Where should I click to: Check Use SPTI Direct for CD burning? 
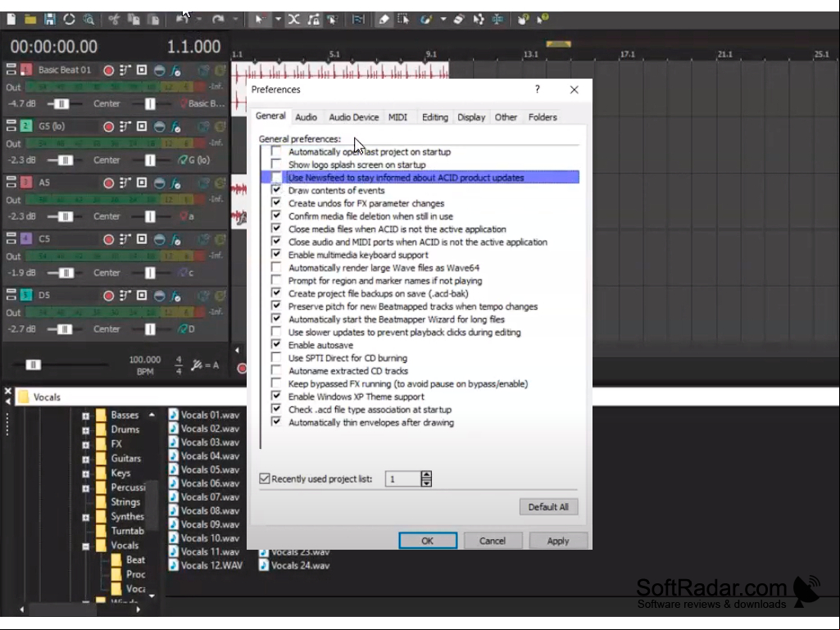tap(276, 357)
